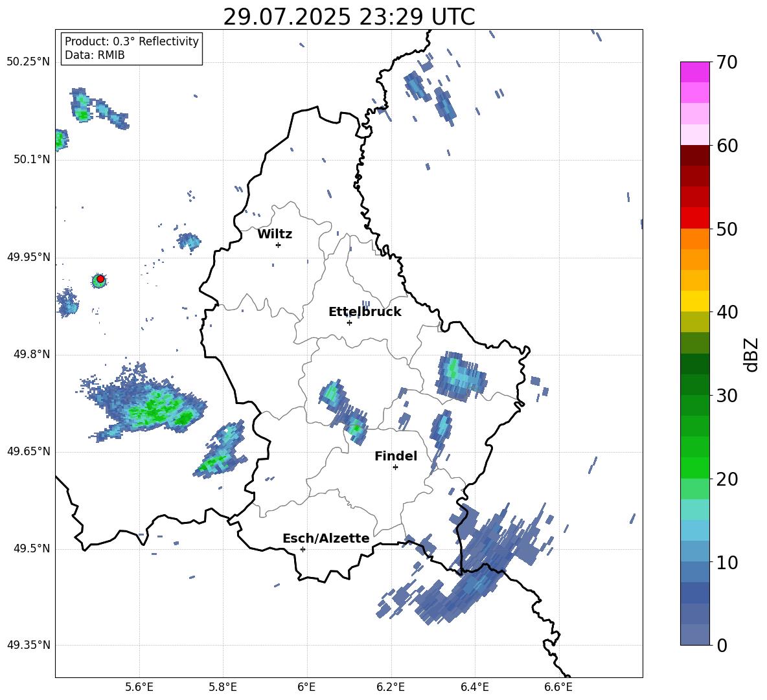
Task: Click the 6.2°E longitude label
Action: pyautogui.click(x=391, y=687)
